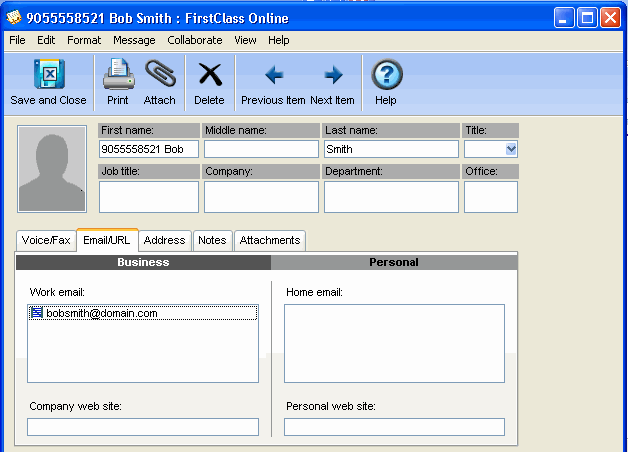The height and width of the screenshot is (452, 628).
Task: Print the contact using the printer icon
Action: [x=118, y=75]
